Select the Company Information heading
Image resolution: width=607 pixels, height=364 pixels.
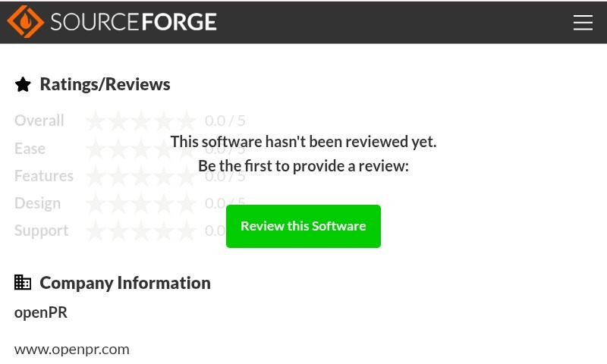(125, 283)
